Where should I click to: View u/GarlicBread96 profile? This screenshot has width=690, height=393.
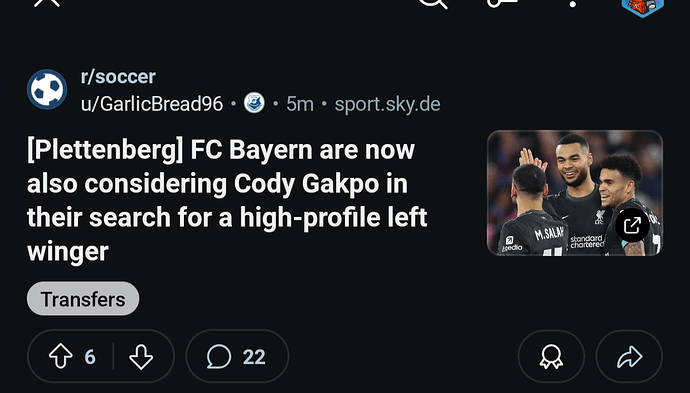pyautogui.click(x=152, y=104)
